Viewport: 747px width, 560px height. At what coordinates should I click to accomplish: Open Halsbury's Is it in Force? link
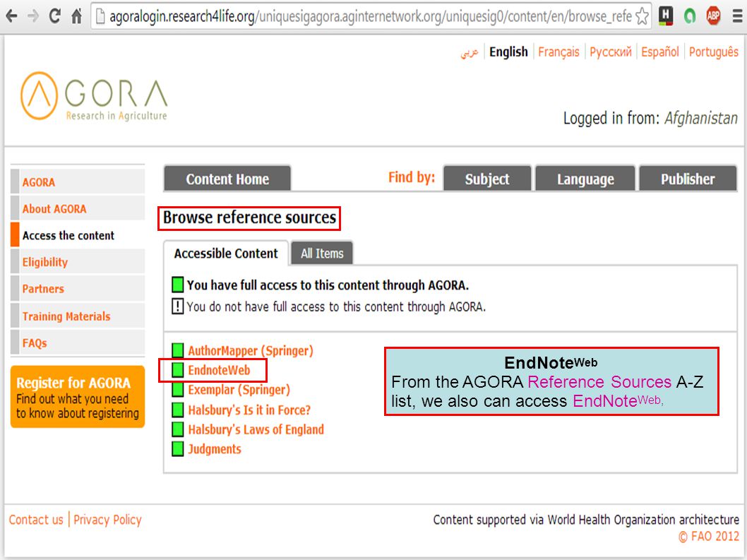click(249, 410)
